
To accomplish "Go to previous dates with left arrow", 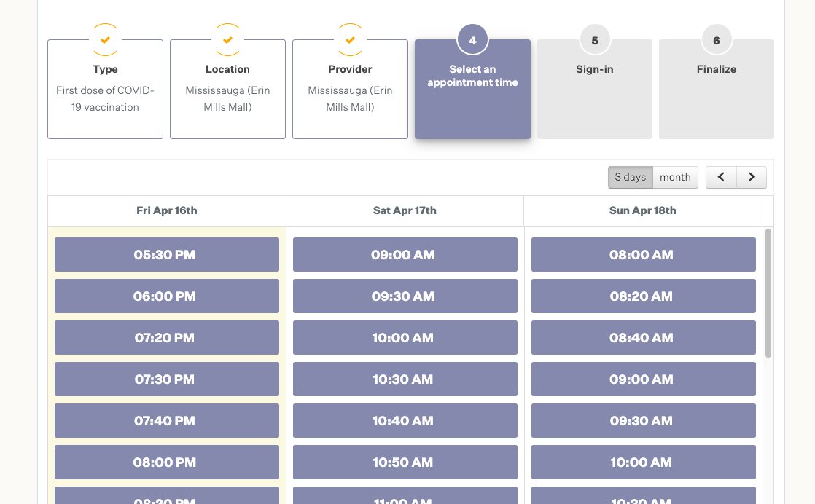I will (x=721, y=177).
